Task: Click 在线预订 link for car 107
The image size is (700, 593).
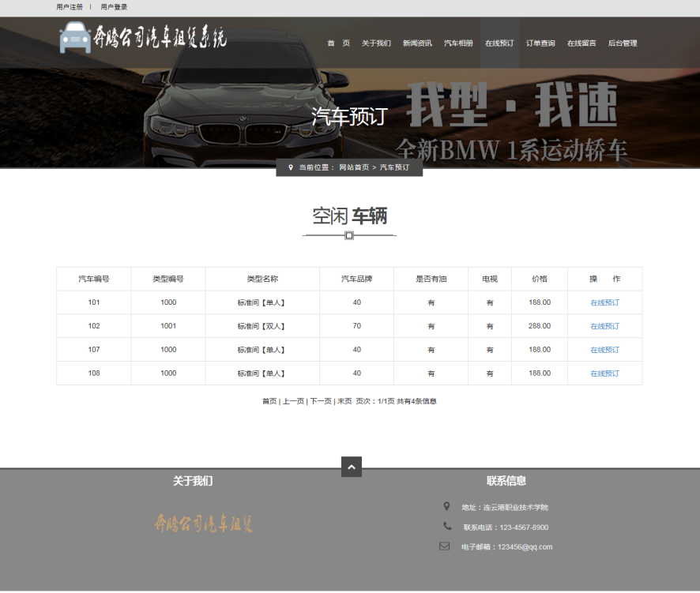Action: click(x=605, y=350)
